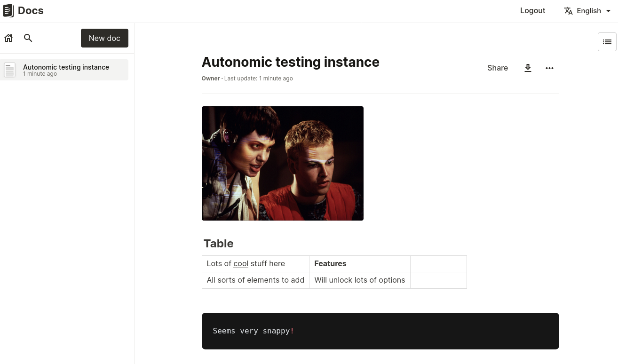The height and width of the screenshot is (364, 618).
Task: Select the 'Features' table cell
Action: coord(330,264)
